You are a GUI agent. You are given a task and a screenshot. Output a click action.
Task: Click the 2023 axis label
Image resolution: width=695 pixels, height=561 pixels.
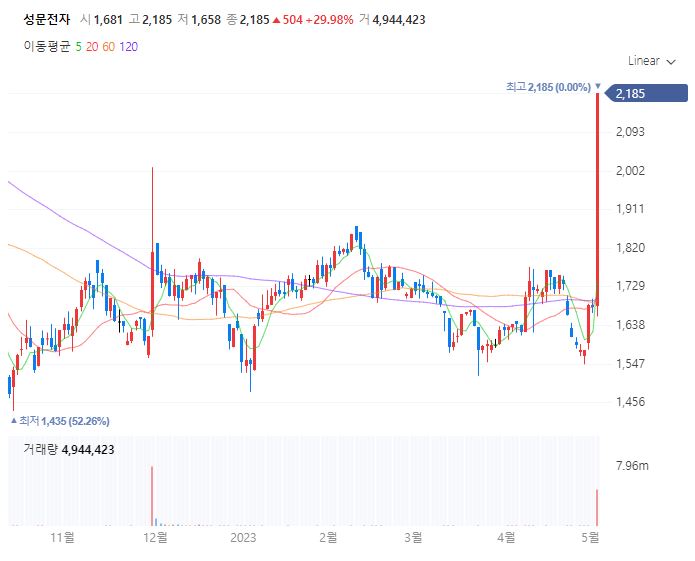coord(243,538)
